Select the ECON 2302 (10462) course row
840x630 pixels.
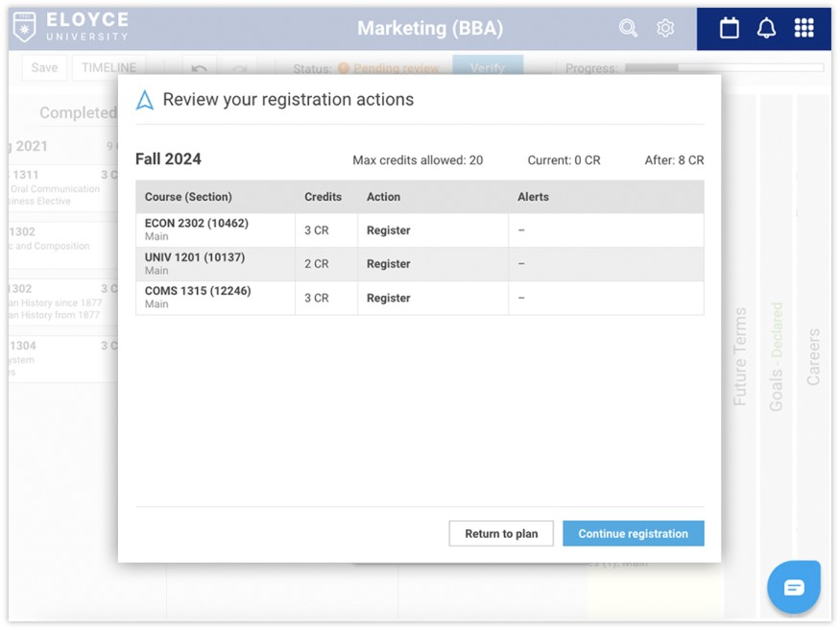[x=419, y=230]
